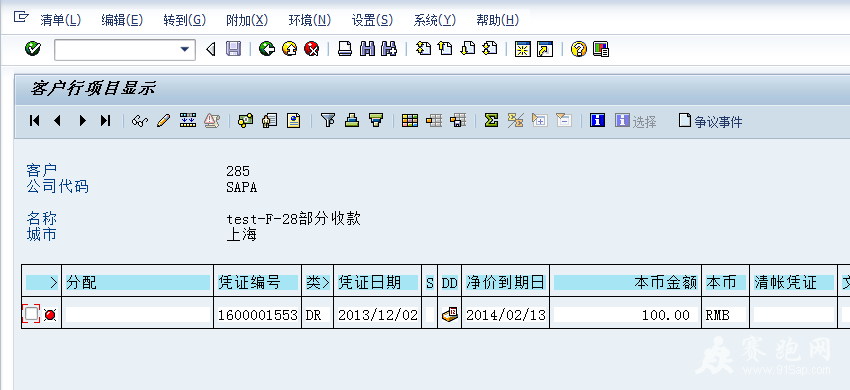Click the person-with-document icon in the list toolbar
850x390 pixels.
(x=269, y=120)
